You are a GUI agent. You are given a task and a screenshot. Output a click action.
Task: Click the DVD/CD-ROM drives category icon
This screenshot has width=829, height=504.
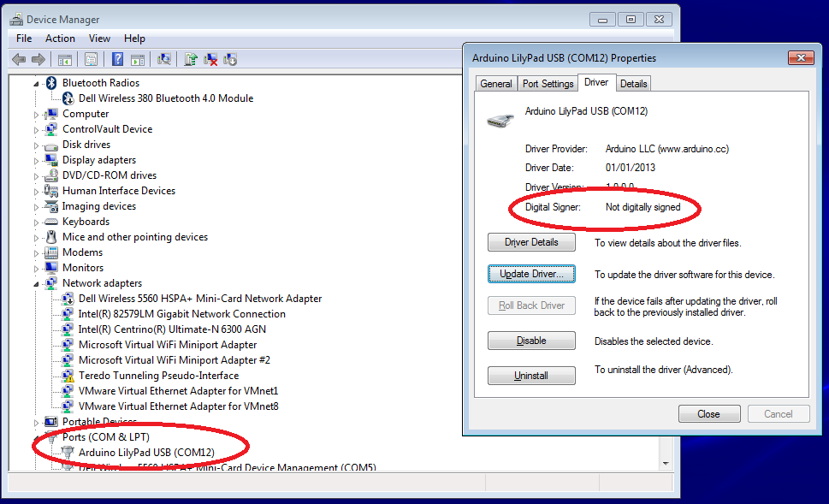tap(51, 175)
